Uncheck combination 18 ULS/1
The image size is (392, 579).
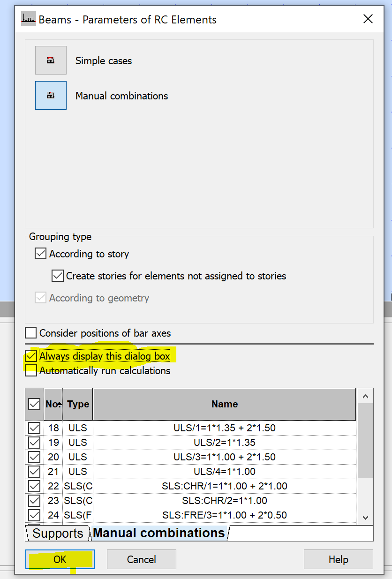[33, 428]
